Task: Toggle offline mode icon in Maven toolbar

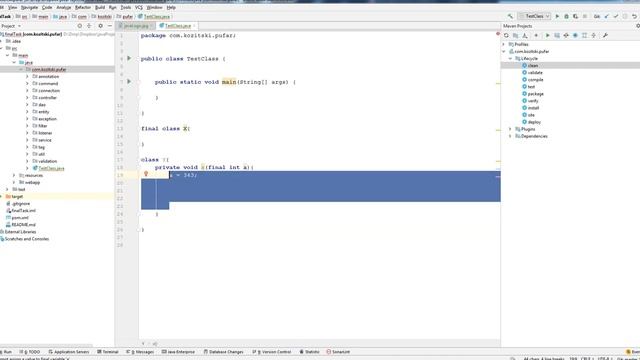Action: click(x=566, y=36)
